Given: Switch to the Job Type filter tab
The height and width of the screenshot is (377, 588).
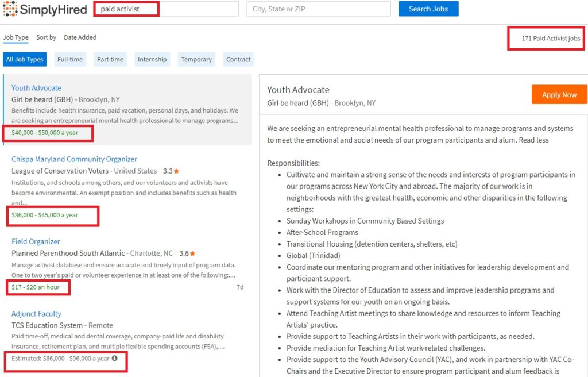Looking at the screenshot, I should (x=16, y=38).
